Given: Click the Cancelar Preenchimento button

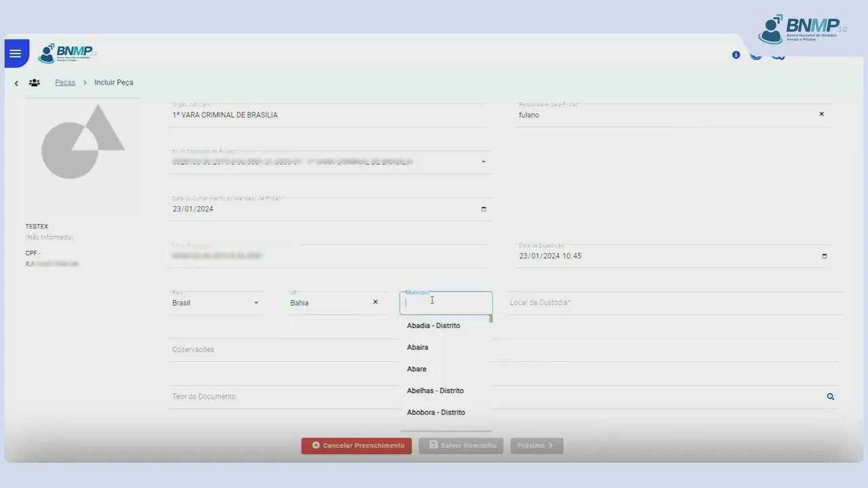Looking at the screenshot, I should [x=357, y=446].
